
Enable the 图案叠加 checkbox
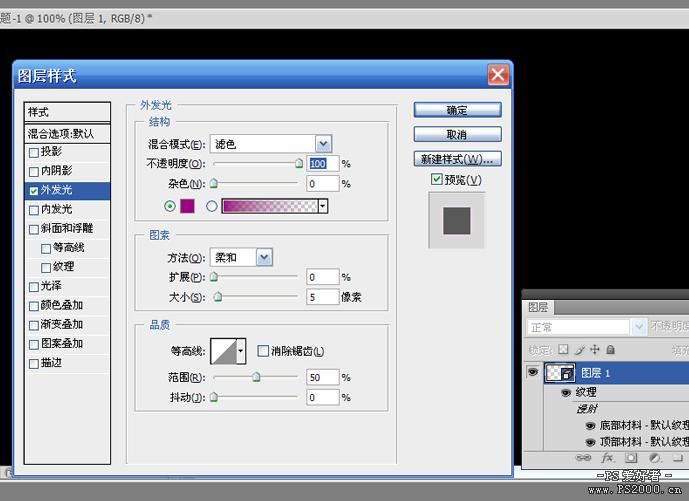[x=33, y=345]
